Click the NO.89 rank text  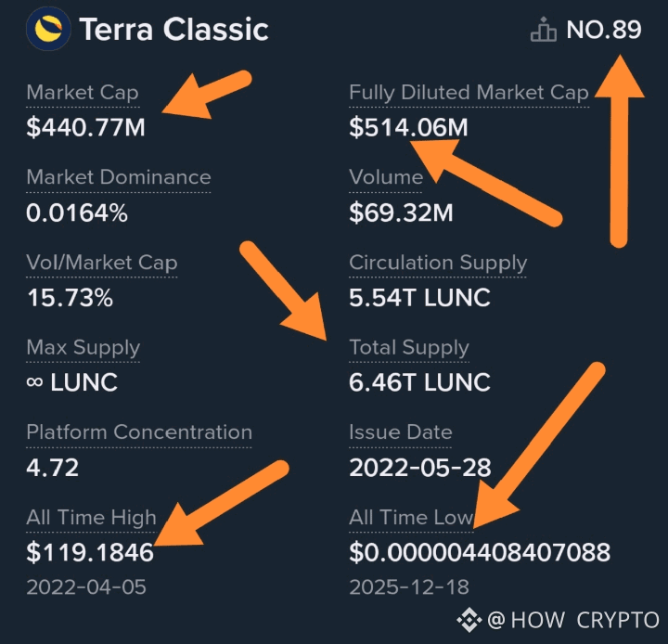pyautogui.click(x=604, y=30)
